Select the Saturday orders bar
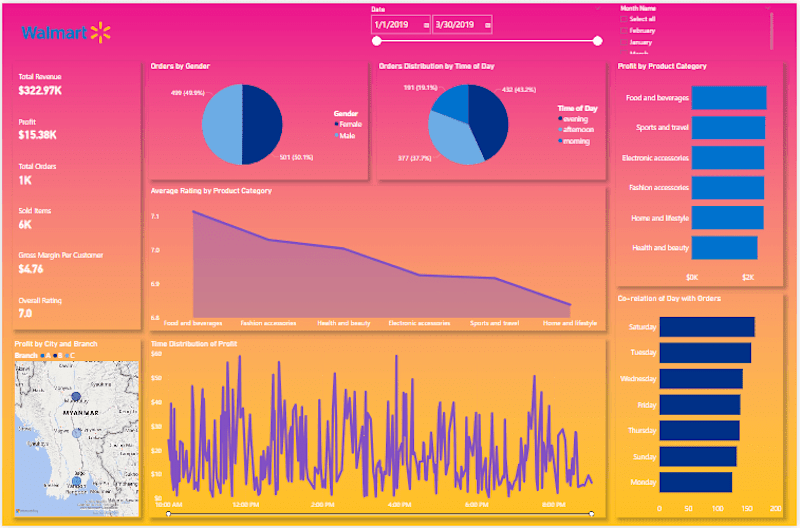Image resolution: width=800 pixels, height=528 pixels. pos(707,327)
